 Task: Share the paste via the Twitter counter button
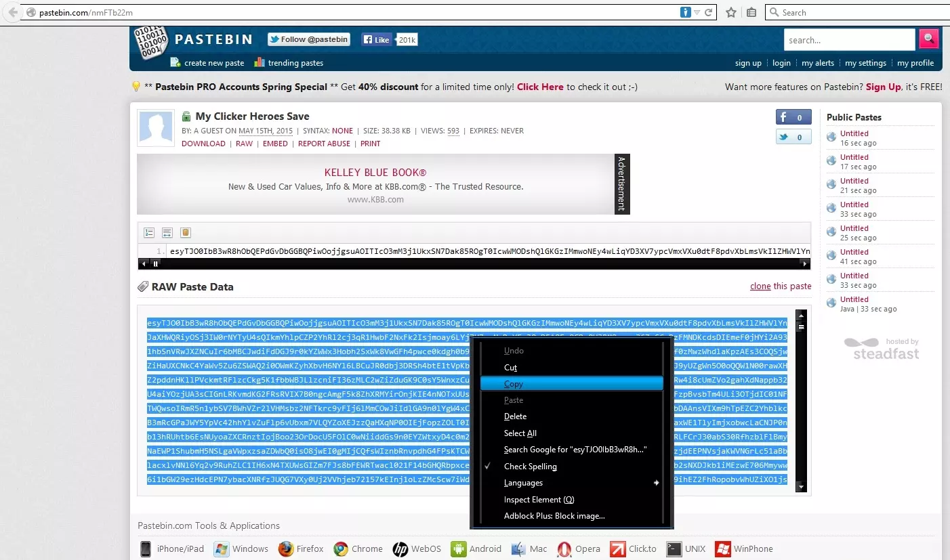793,137
